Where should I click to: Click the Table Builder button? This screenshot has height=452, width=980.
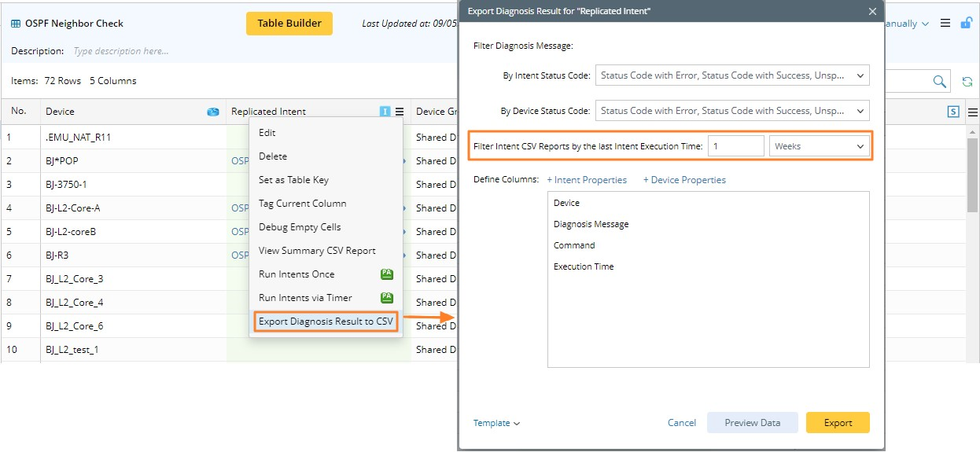[289, 24]
